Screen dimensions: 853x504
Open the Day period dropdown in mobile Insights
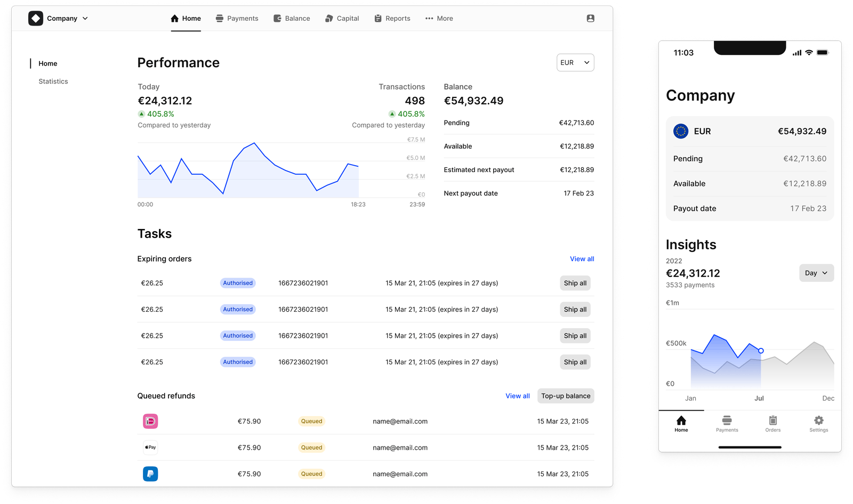click(x=816, y=273)
